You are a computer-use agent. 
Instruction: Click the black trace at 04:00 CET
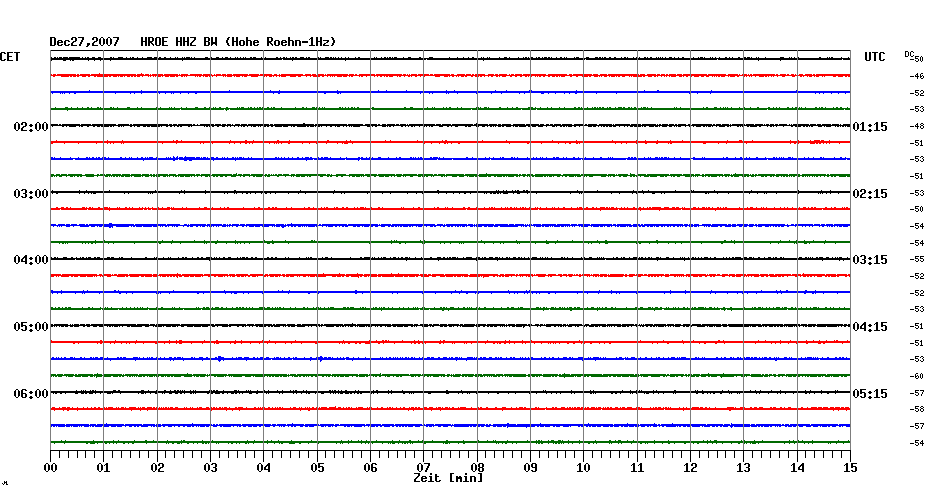pyautogui.click(x=450, y=259)
